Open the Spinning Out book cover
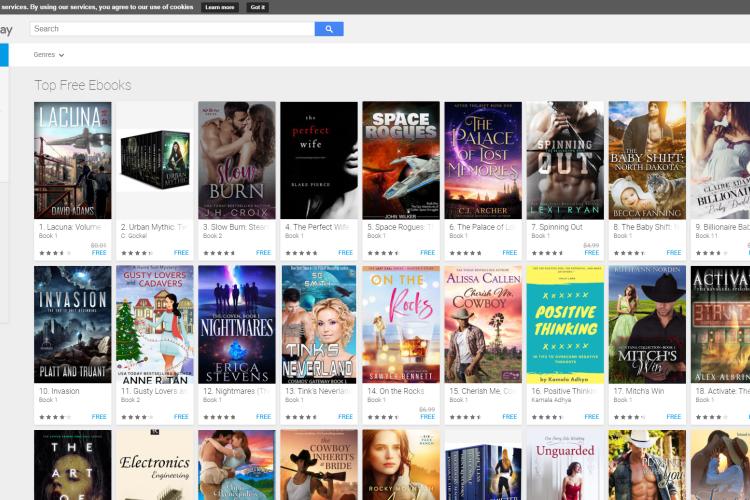The image size is (750, 500). pos(565,160)
